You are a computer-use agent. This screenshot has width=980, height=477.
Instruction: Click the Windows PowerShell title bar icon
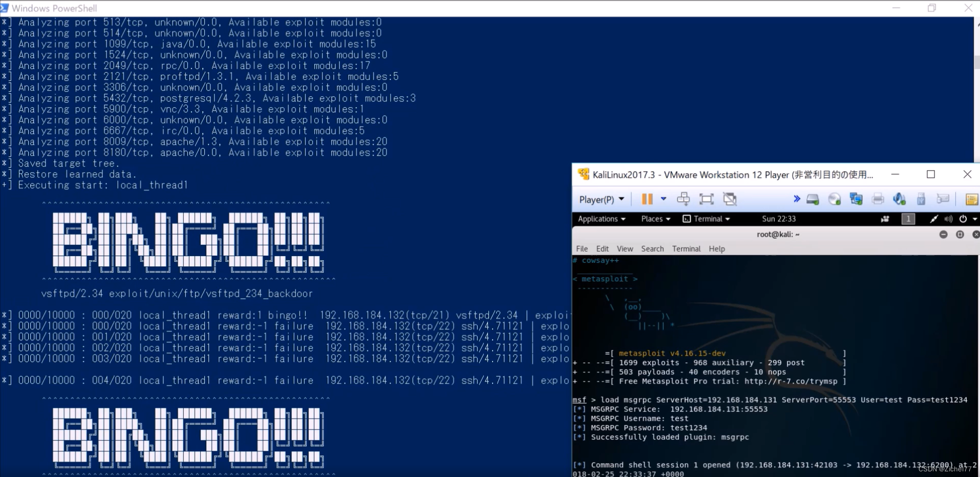click(x=5, y=8)
